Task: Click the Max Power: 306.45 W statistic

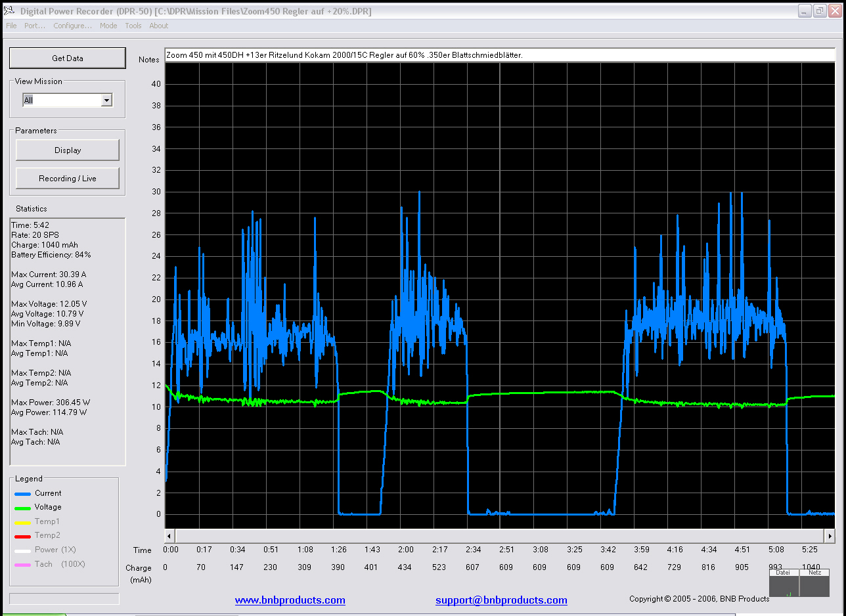Action: pyautogui.click(x=49, y=403)
